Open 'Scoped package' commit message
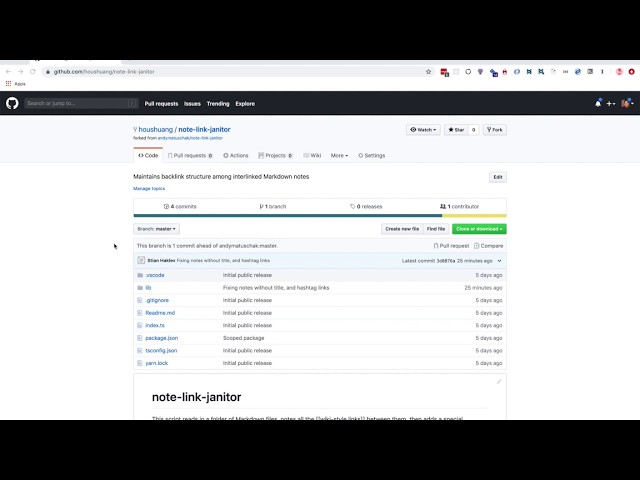Screen dimensions: 640x480 point(244,338)
